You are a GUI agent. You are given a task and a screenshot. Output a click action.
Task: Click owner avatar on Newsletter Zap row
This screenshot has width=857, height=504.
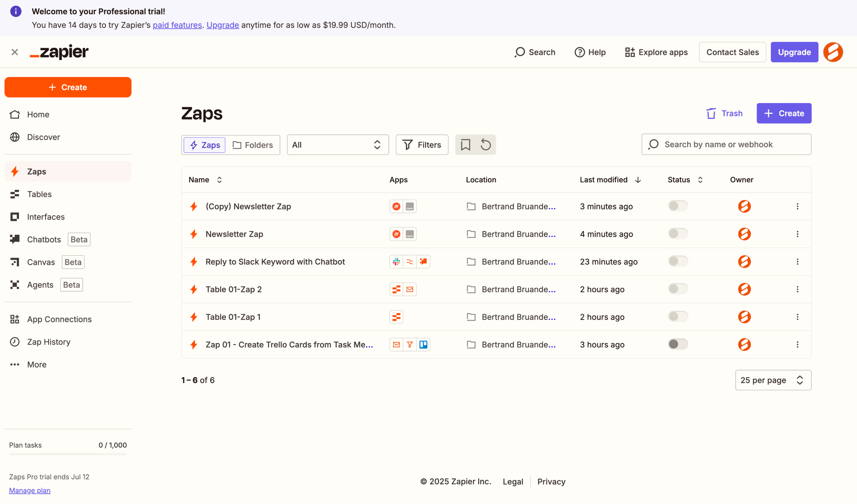point(744,234)
